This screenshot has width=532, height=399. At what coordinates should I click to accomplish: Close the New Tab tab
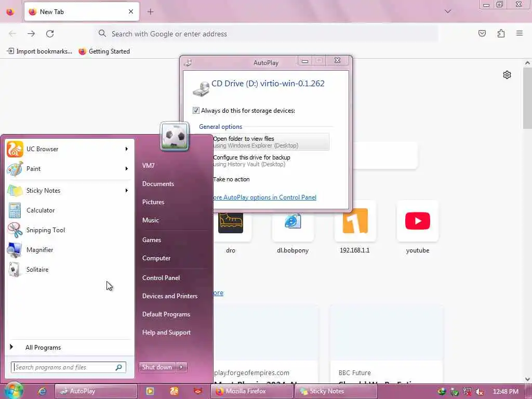pyautogui.click(x=130, y=11)
